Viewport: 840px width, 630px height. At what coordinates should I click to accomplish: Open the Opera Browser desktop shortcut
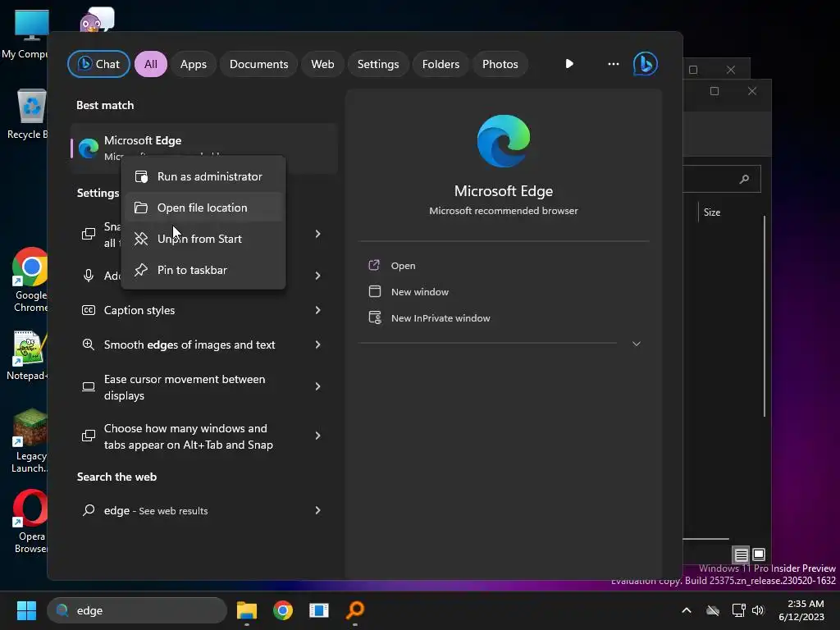[30, 522]
